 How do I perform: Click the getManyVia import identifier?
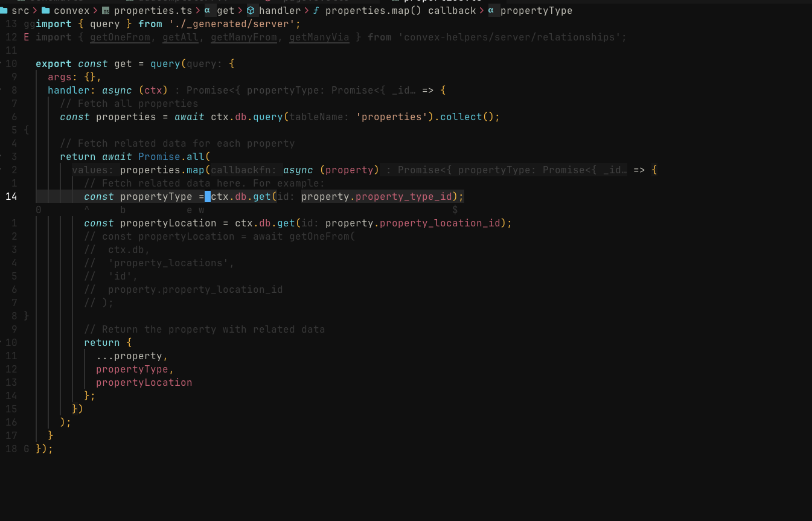319,37
